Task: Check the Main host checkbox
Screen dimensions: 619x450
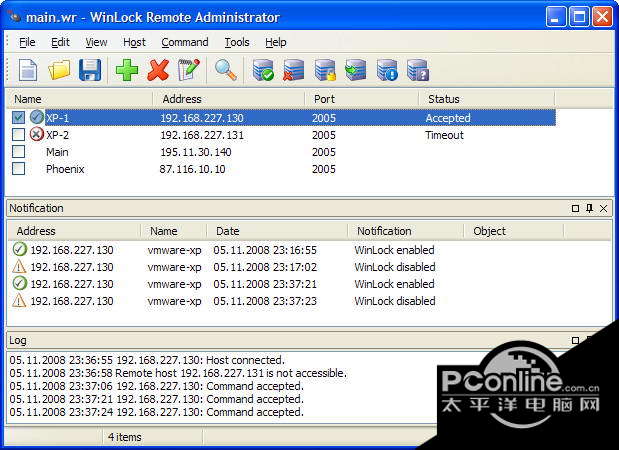Action: pos(19,152)
